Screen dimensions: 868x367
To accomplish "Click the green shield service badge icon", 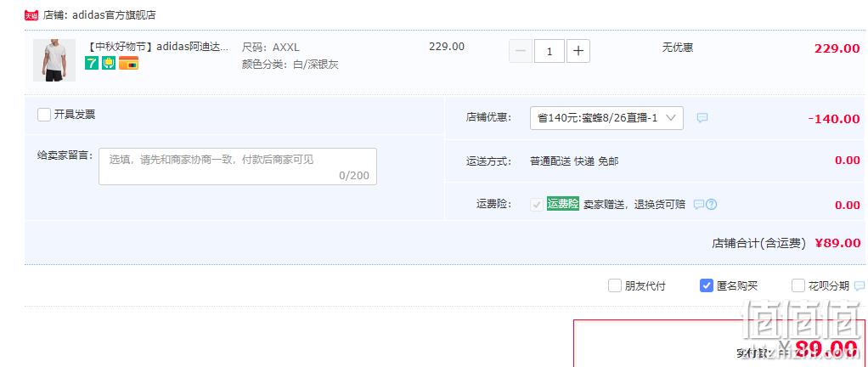I will point(109,63).
